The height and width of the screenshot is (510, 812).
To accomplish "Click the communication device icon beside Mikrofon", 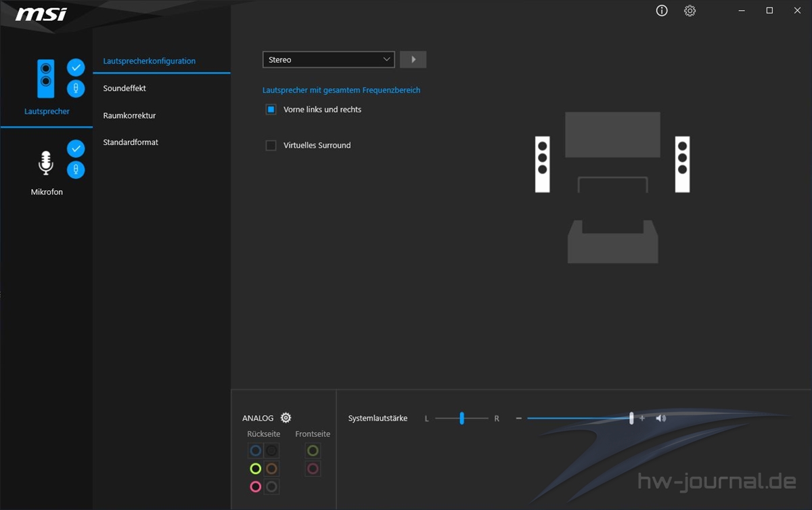I will 76,169.
